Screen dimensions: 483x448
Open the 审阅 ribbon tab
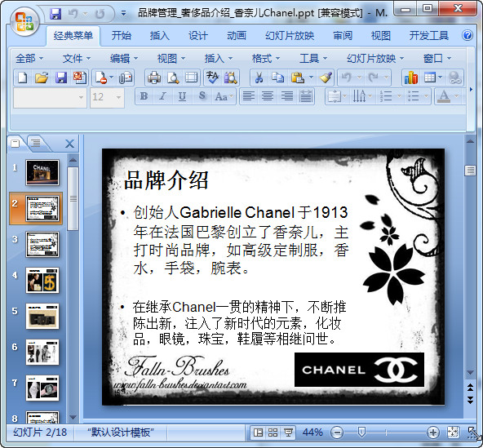(x=343, y=36)
